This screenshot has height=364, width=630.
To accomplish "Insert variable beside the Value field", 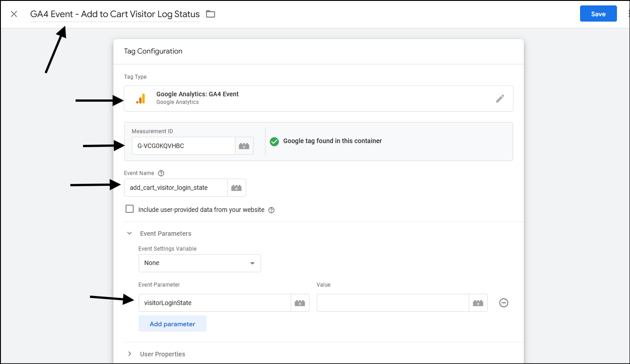I will (478, 303).
